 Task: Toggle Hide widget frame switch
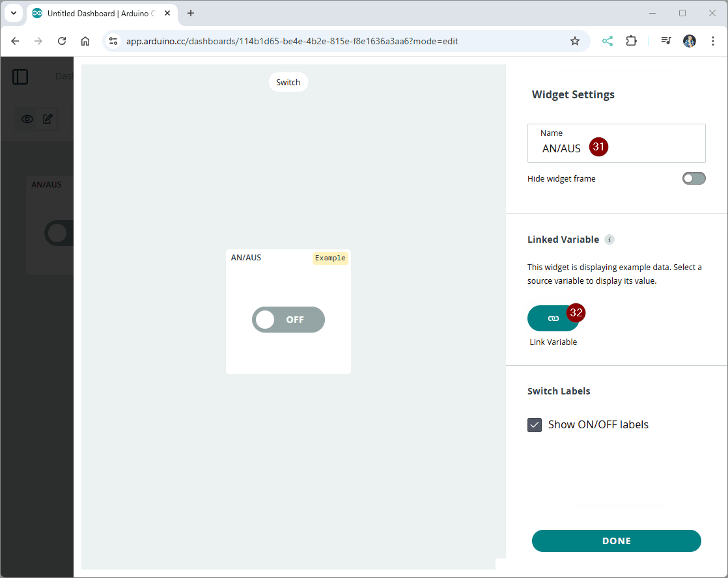tap(693, 178)
